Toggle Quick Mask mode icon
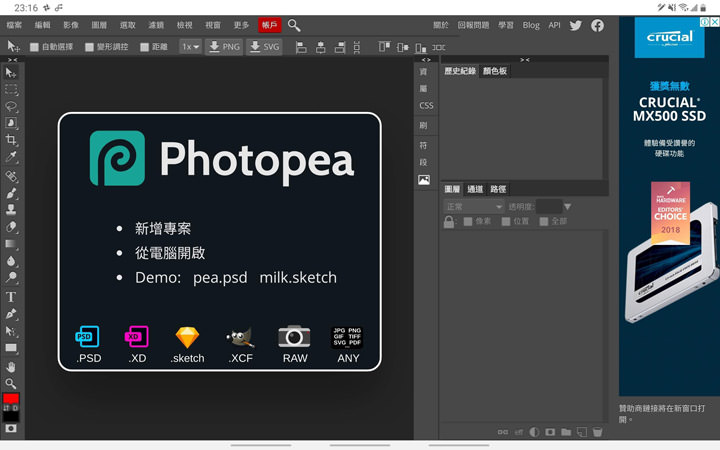The height and width of the screenshot is (450, 720). [11, 428]
